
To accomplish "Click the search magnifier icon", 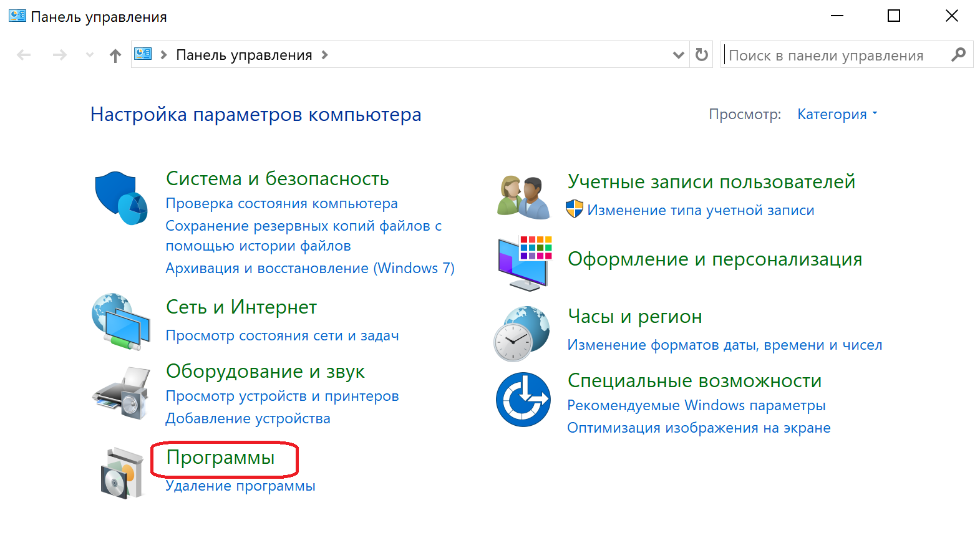I will (x=958, y=55).
